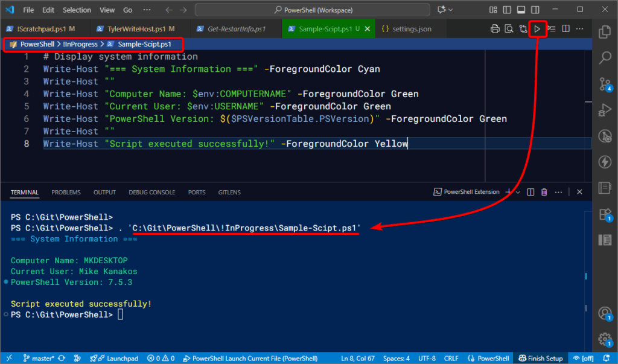Screen dimensions: 618x364
Task: Toggle the [off] indicator in the status bar
Action: (583, 357)
